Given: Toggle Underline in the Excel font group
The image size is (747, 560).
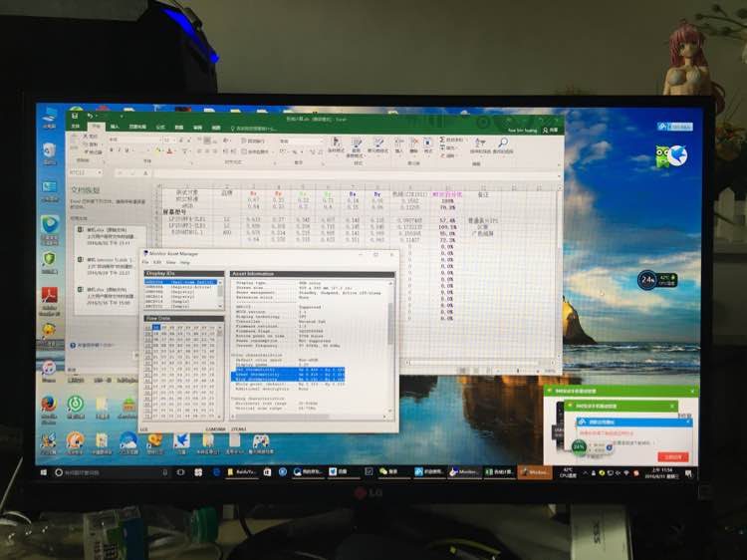Looking at the screenshot, I should [x=127, y=150].
